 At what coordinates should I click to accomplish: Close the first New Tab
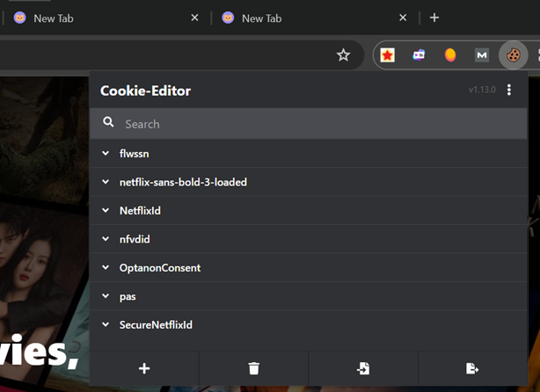(194, 18)
